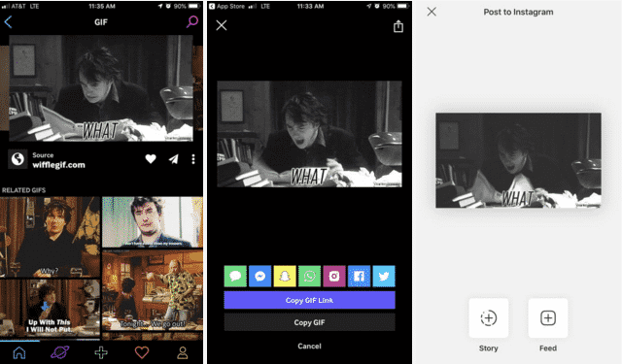Share GIF to Snapchat
The image size is (622, 364).
(x=285, y=276)
